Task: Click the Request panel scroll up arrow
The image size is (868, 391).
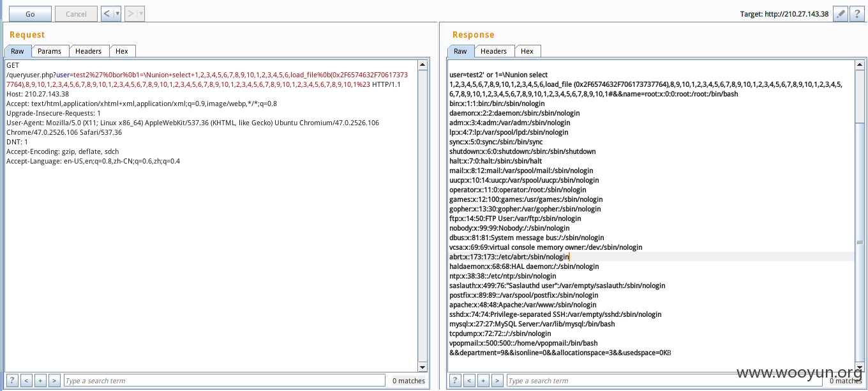Action: 422,65
